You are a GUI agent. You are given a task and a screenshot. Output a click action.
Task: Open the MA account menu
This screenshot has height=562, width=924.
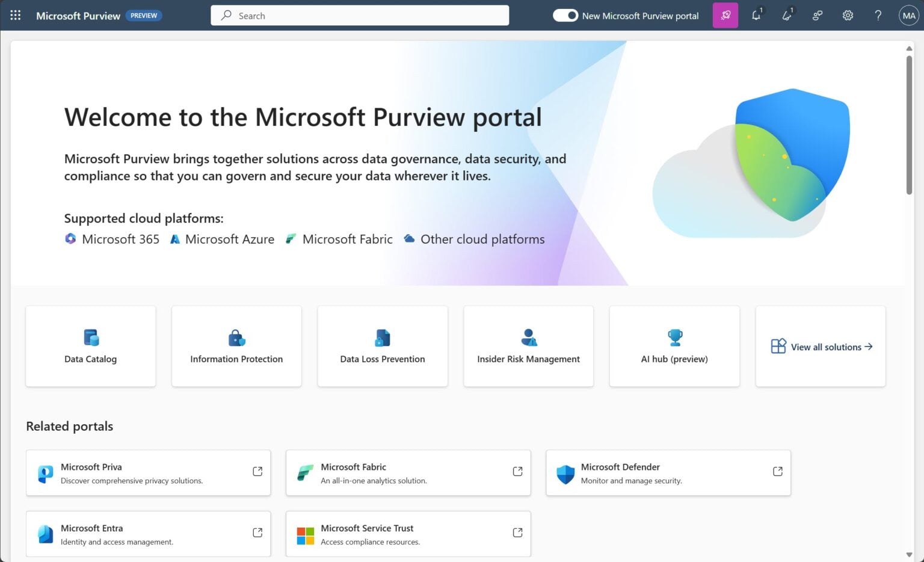[x=908, y=15]
